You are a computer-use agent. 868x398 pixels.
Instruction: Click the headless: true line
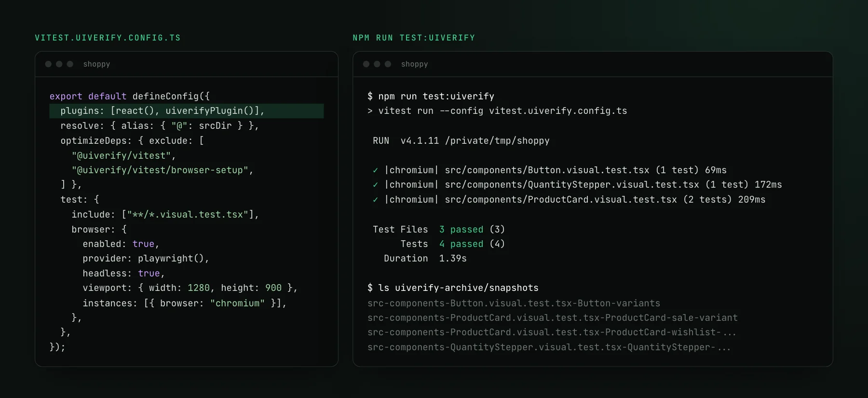click(123, 274)
